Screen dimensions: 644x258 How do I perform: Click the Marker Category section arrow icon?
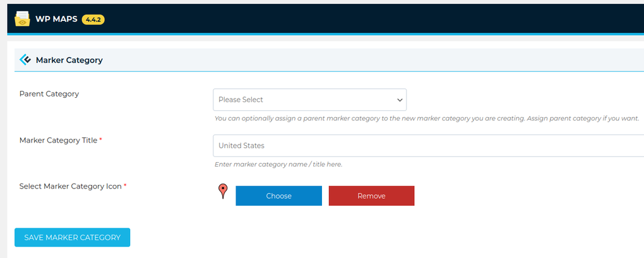tap(25, 60)
